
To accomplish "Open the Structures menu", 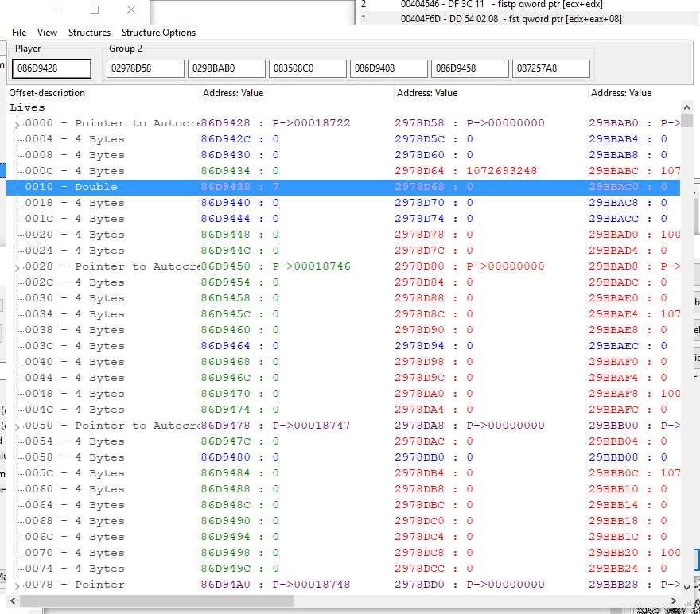I will (89, 33).
